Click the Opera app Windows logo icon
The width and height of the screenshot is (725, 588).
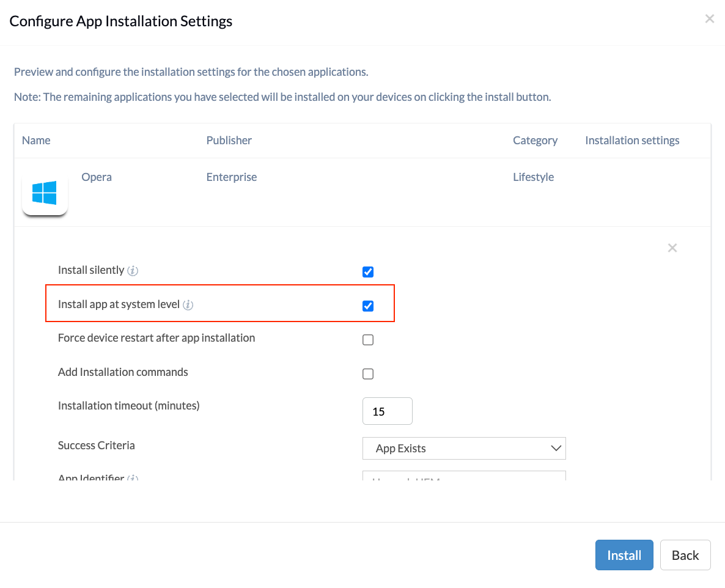click(45, 193)
